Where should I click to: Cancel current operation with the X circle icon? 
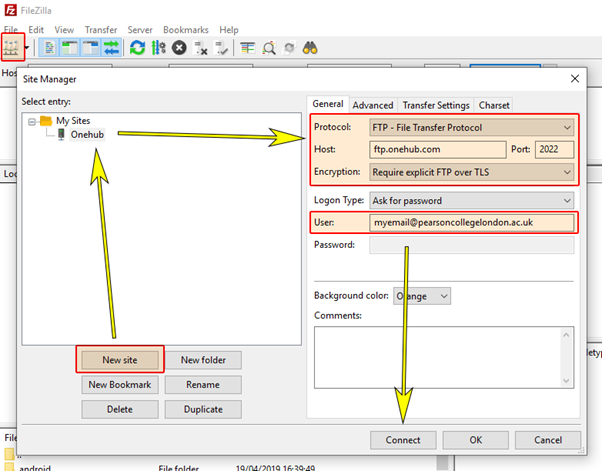click(179, 48)
